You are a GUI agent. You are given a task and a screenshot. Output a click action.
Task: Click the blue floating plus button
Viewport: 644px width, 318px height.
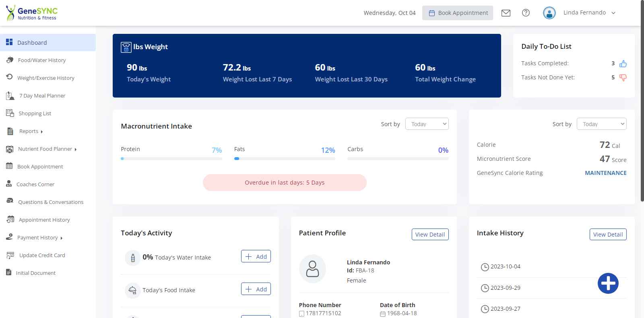click(x=608, y=283)
